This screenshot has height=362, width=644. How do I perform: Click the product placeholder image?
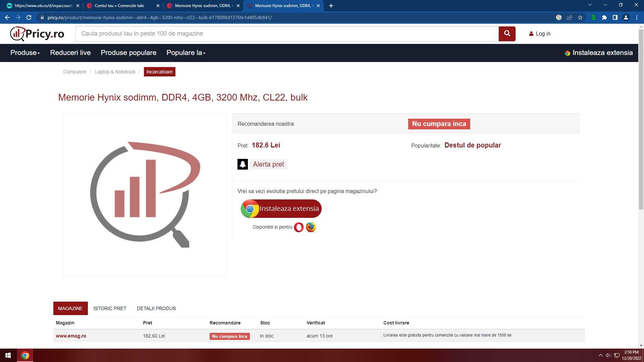(145, 195)
